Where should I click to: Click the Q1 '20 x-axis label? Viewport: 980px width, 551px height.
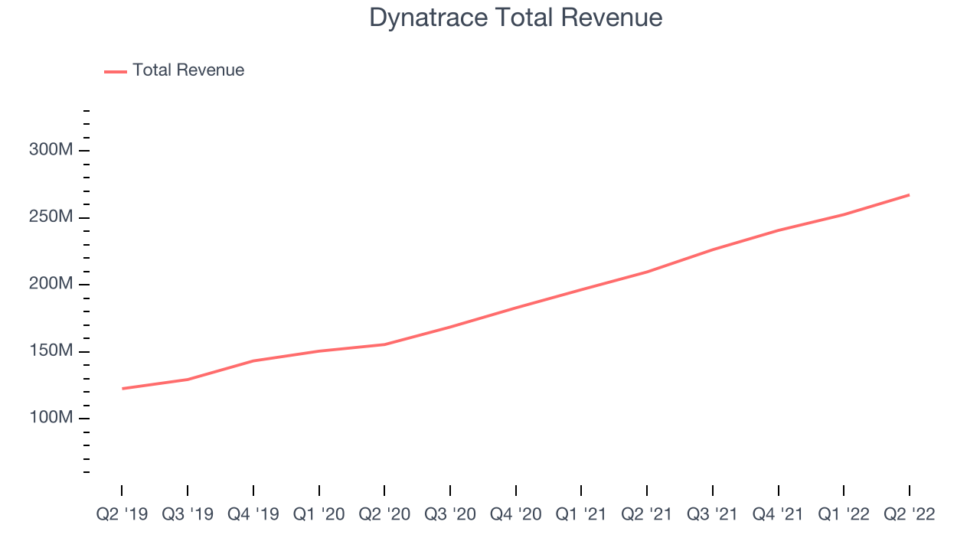pos(319,514)
